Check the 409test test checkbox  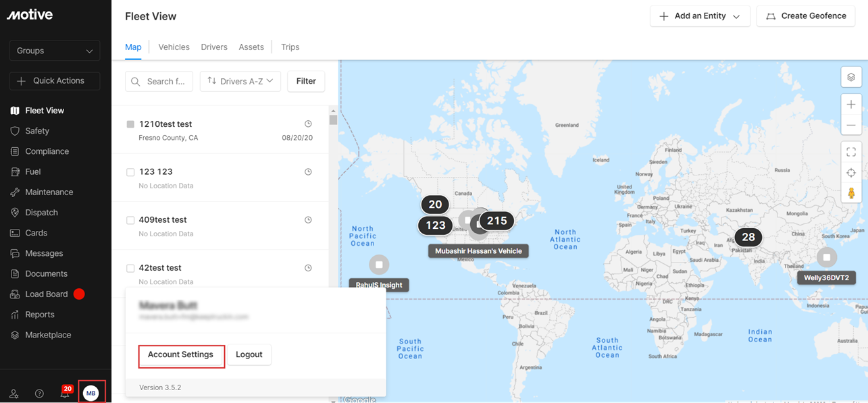tap(130, 220)
